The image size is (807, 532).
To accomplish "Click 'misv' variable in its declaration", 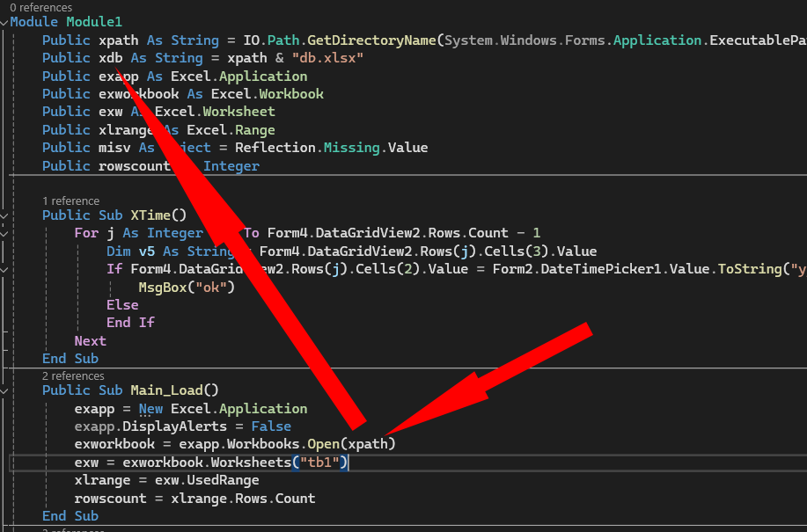I will click(114, 148).
